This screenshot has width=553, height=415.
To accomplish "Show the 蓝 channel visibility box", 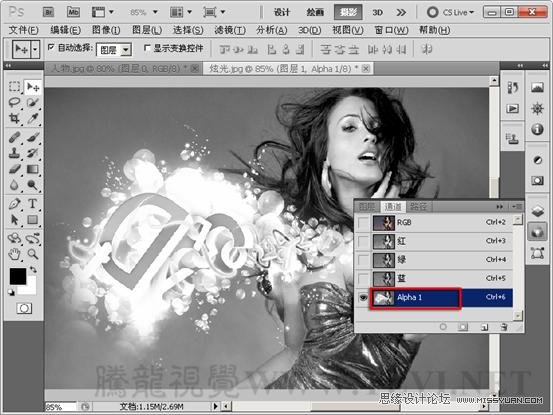I will click(363, 279).
